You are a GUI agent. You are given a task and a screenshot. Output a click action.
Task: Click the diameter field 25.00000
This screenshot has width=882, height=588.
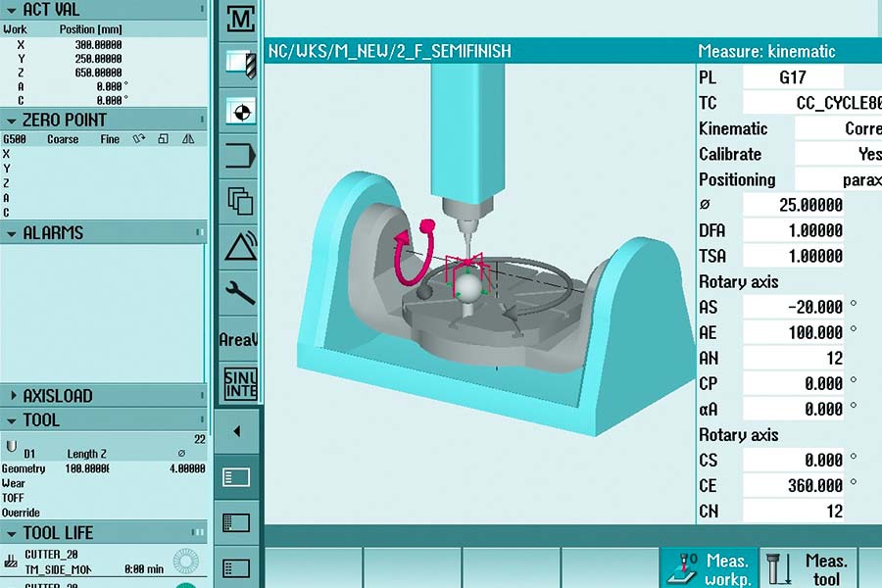(x=793, y=205)
